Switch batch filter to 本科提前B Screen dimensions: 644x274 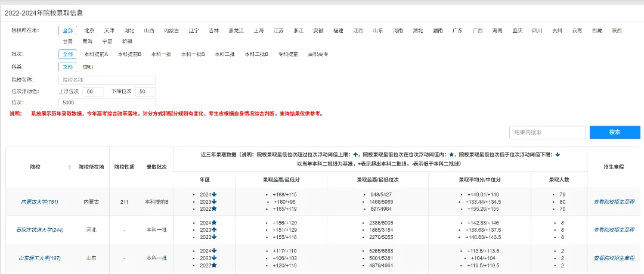tap(129, 54)
